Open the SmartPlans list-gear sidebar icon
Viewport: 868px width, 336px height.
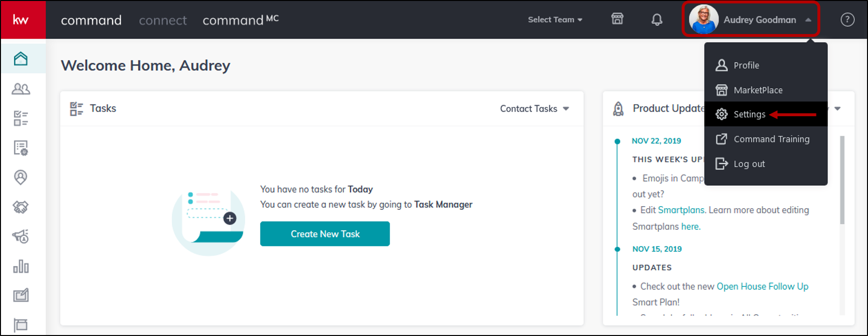[21, 148]
